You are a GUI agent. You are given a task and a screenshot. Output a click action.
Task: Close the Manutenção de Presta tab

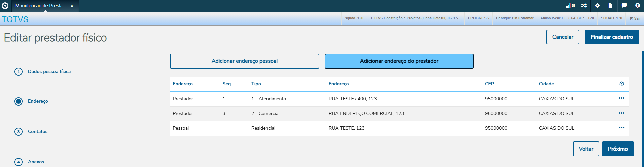click(72, 6)
